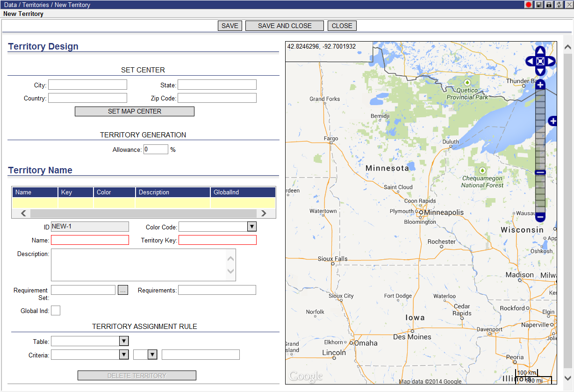Click the map pan control's center icon
Viewport: 574px width, 392px height.
coord(540,61)
